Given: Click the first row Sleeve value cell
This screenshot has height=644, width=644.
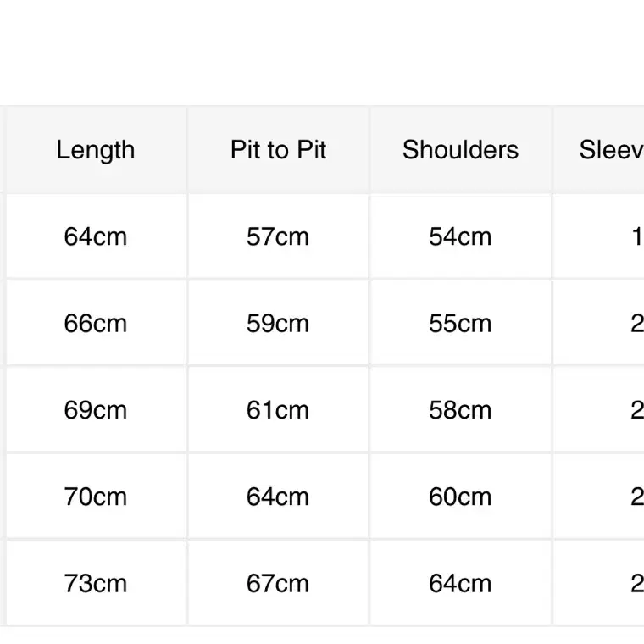Looking at the screenshot, I should point(599,236).
